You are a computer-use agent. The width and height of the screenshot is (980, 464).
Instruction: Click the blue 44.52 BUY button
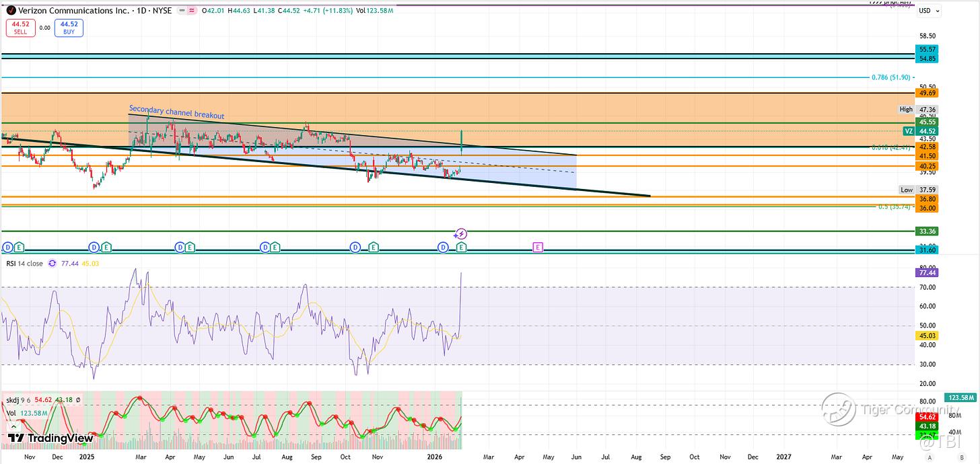[x=69, y=28]
